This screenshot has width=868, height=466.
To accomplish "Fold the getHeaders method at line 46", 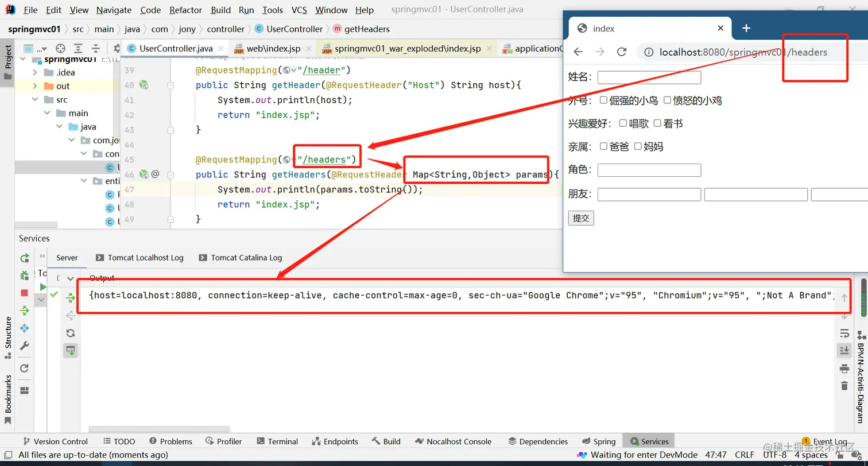I will pos(170,174).
